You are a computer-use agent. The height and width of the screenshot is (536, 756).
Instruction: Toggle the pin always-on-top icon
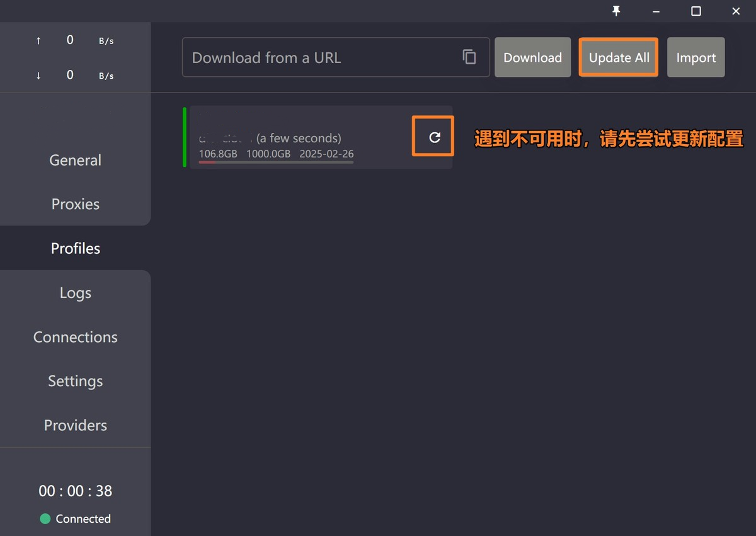(616, 11)
